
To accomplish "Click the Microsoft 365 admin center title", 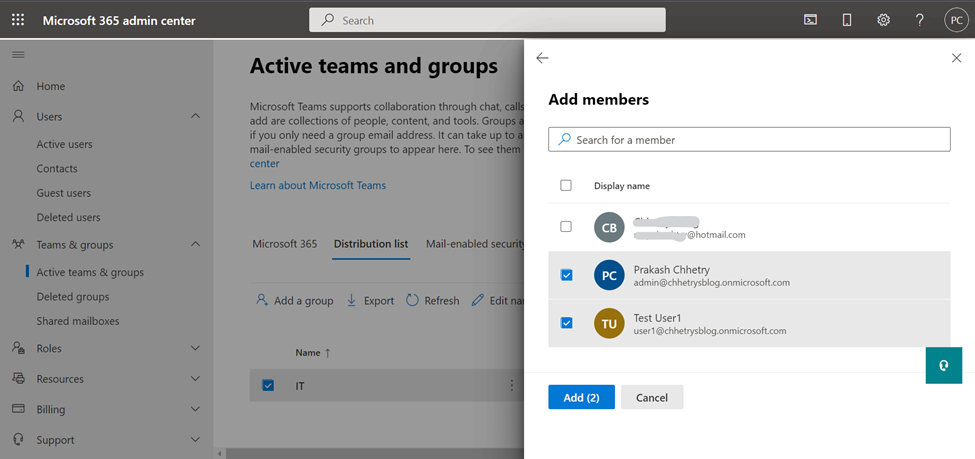I will pyautogui.click(x=119, y=21).
